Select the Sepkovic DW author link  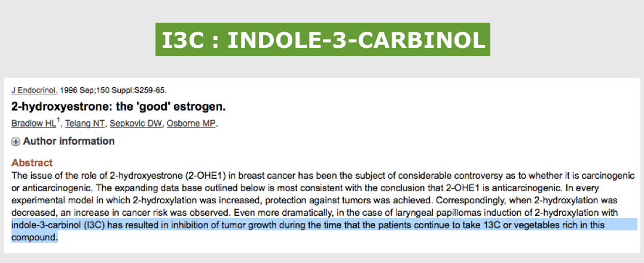coord(136,123)
